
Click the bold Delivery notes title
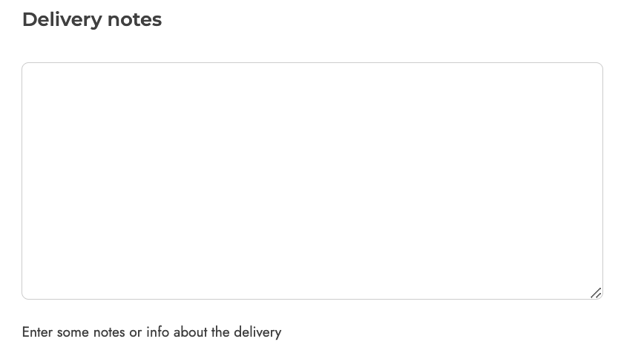tap(92, 20)
